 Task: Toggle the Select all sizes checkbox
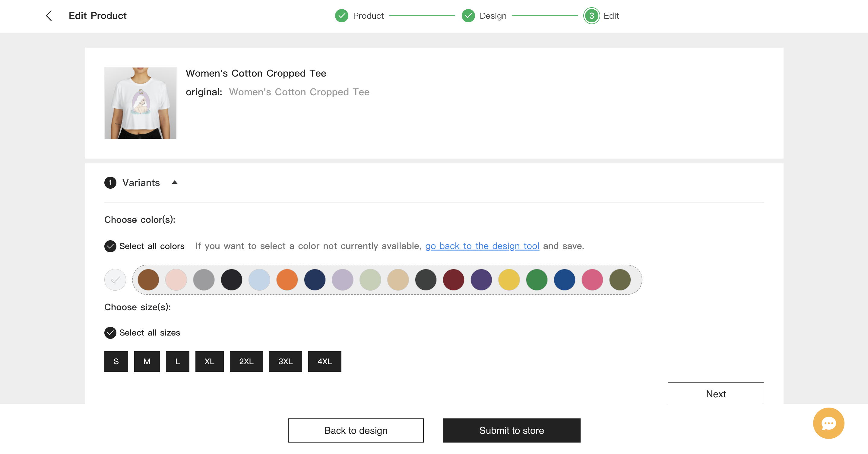[110, 333]
